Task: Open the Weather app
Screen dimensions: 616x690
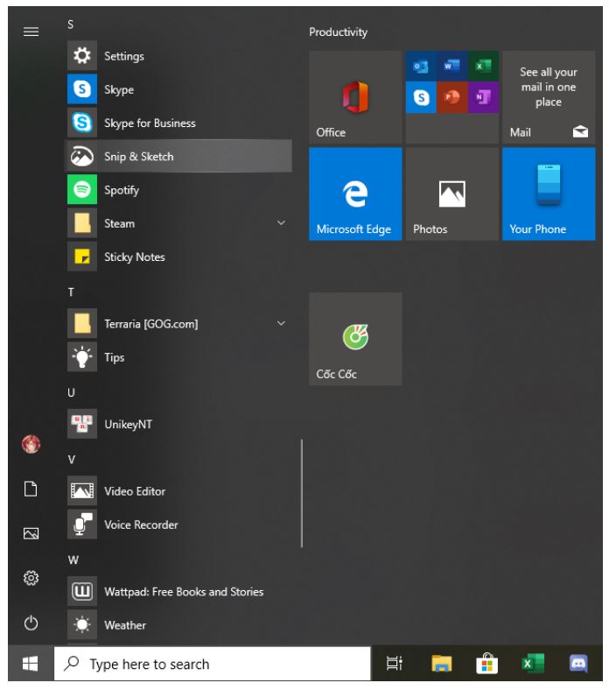Action: [x=178, y=625]
